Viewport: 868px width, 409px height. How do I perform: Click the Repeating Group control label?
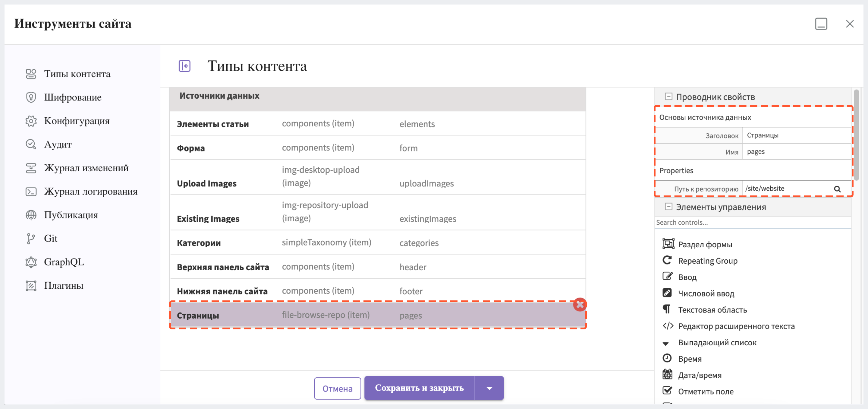click(x=708, y=261)
